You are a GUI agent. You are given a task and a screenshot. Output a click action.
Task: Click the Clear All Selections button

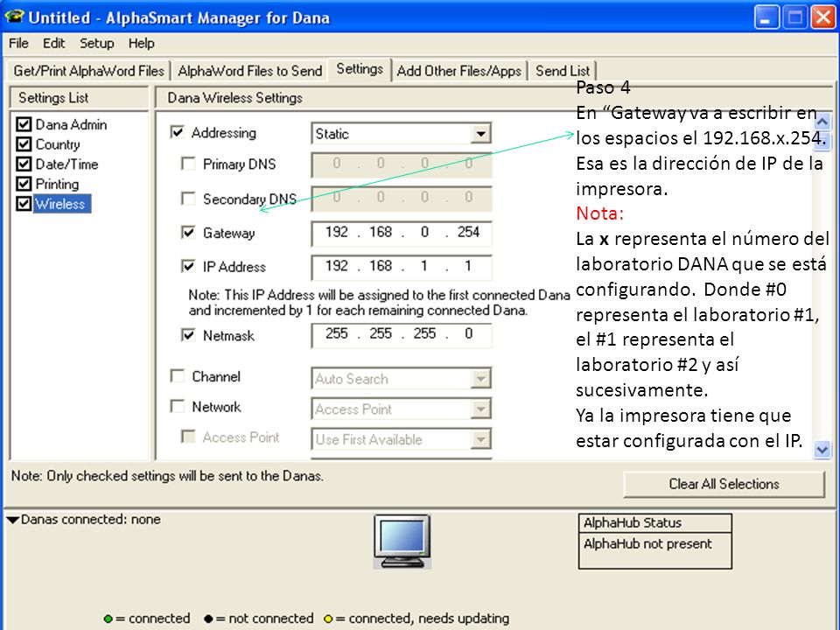(724, 484)
